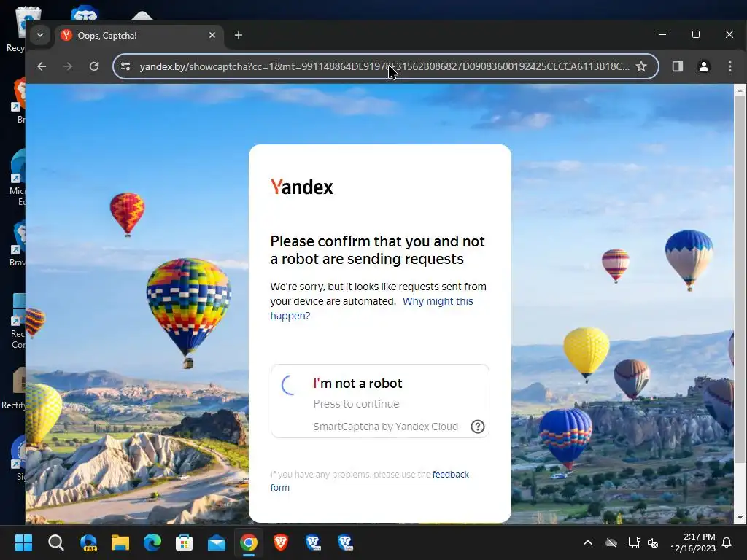Click the scrollbar down arrow
Image resolution: width=747 pixels, height=560 pixels.
[740, 518]
